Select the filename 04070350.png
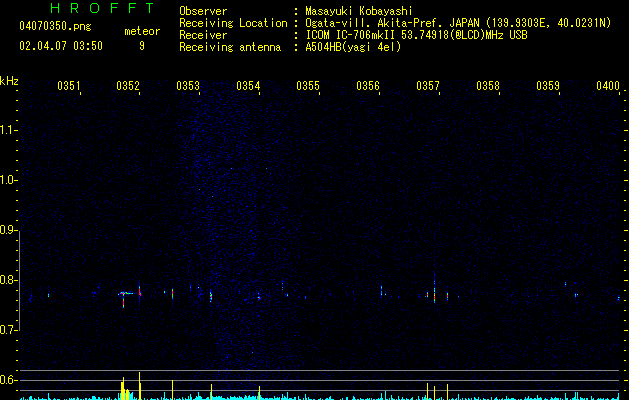Screen dimensions: 629x400 [x=55, y=27]
